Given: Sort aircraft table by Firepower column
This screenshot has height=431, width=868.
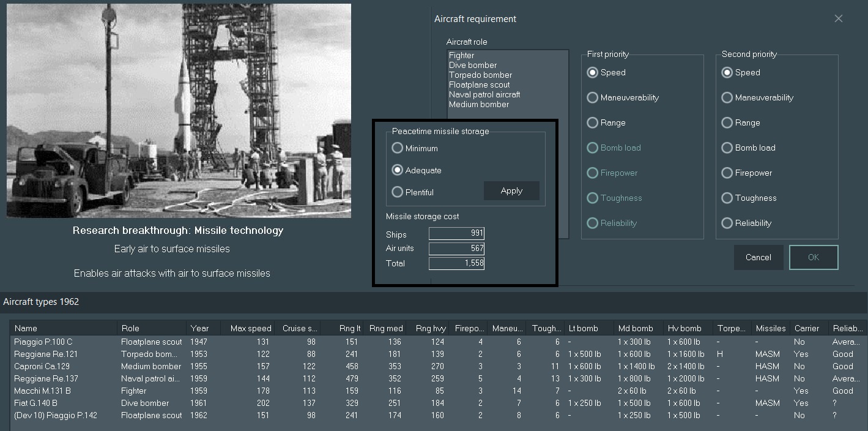Looking at the screenshot, I should 469,328.
